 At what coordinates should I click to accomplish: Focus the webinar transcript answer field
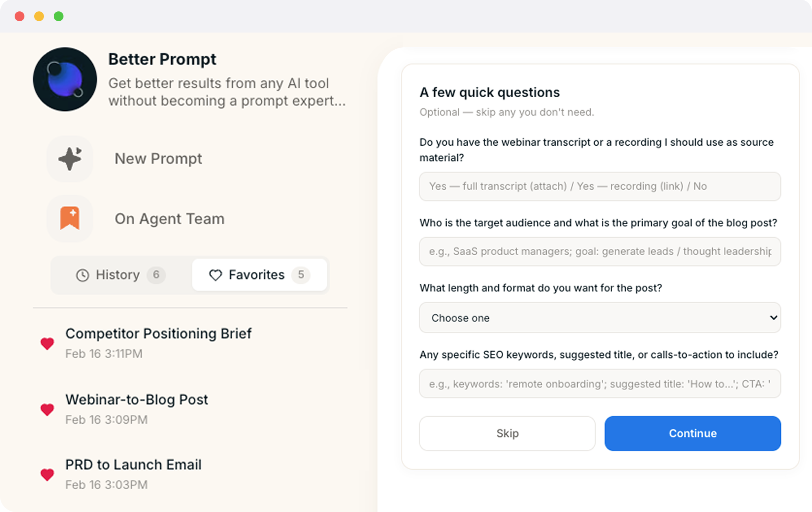(x=600, y=186)
